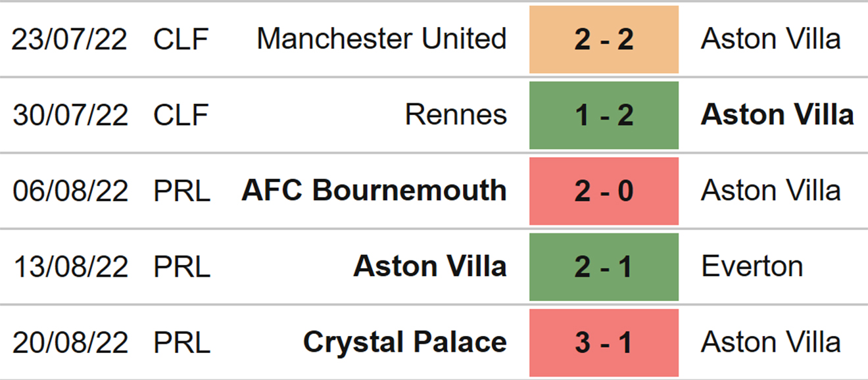Select the 06/08/22 match date

click(70, 191)
